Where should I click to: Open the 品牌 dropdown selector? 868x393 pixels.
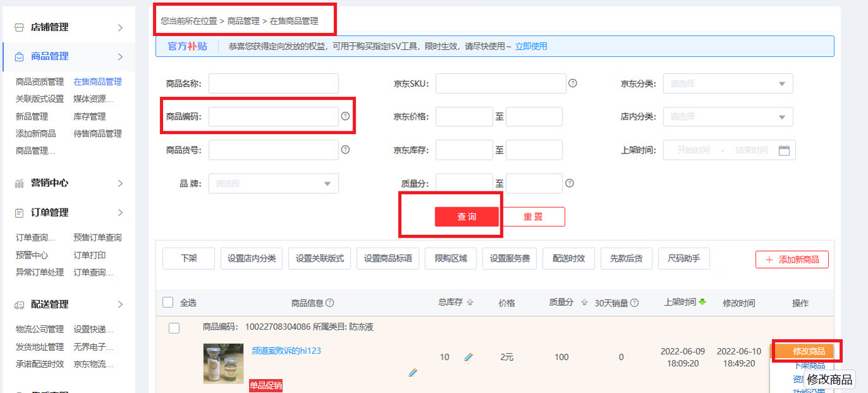(x=273, y=183)
